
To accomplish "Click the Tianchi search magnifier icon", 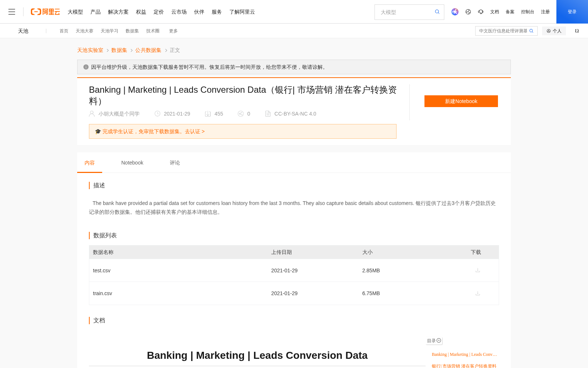I will 531,31.
